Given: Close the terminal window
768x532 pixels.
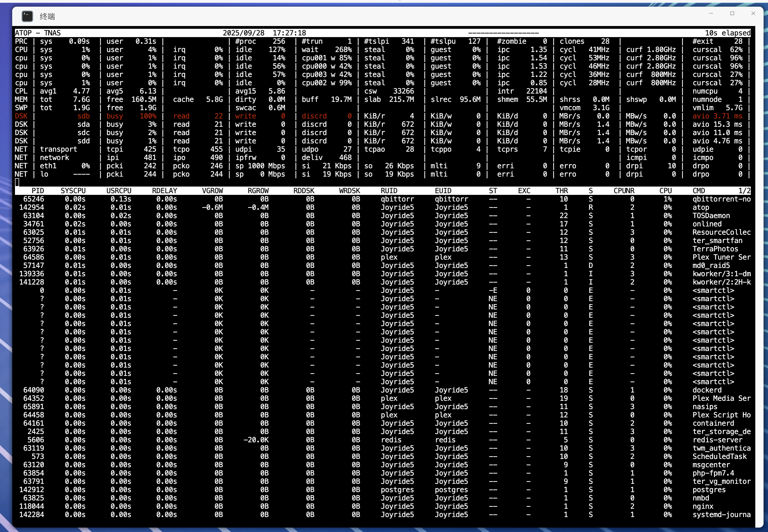Looking at the screenshot, I should click(x=753, y=13).
